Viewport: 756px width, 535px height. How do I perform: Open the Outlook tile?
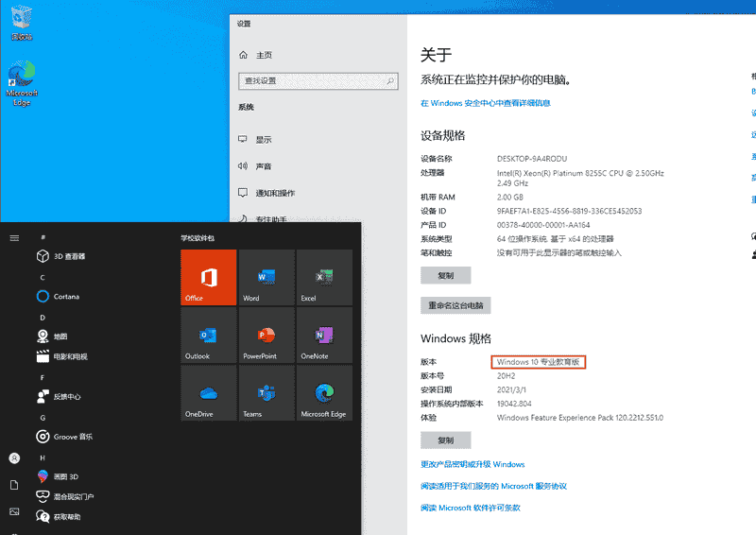click(208, 335)
